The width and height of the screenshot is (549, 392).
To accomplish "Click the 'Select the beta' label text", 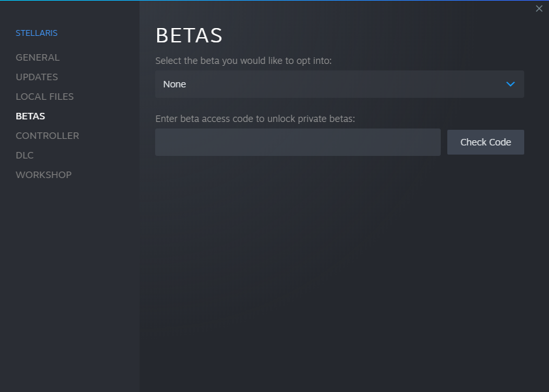I will (243, 61).
